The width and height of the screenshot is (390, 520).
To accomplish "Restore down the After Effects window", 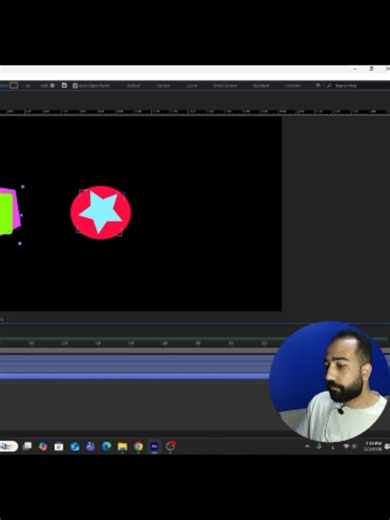I will click(x=371, y=69).
